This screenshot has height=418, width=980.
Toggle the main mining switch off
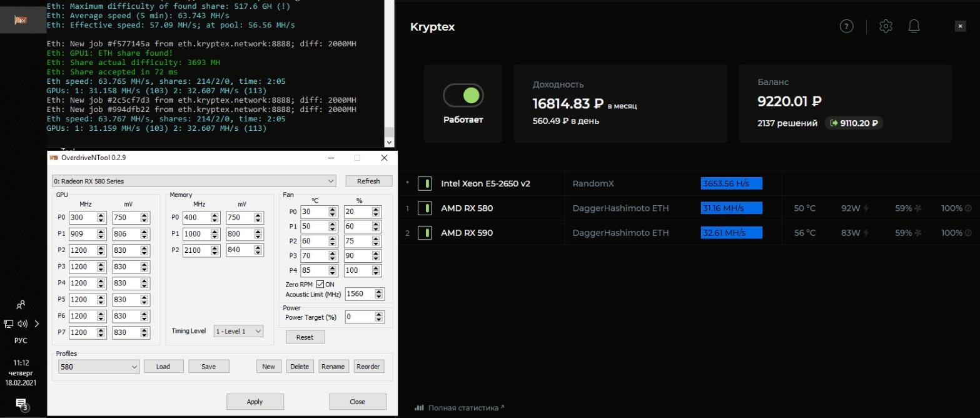463,95
